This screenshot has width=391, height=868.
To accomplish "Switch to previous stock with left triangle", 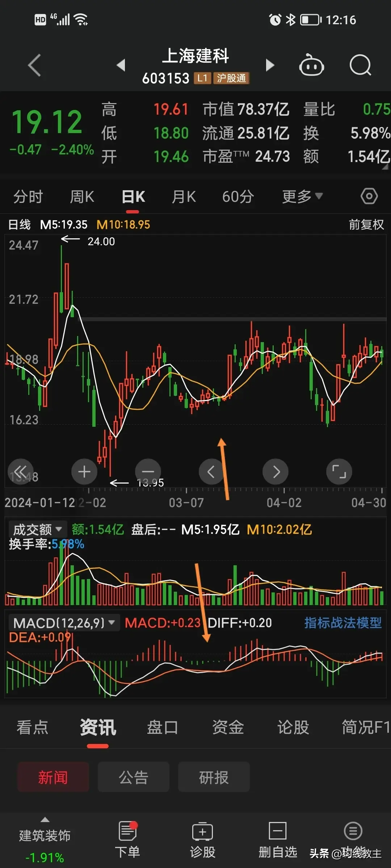I will (121, 65).
